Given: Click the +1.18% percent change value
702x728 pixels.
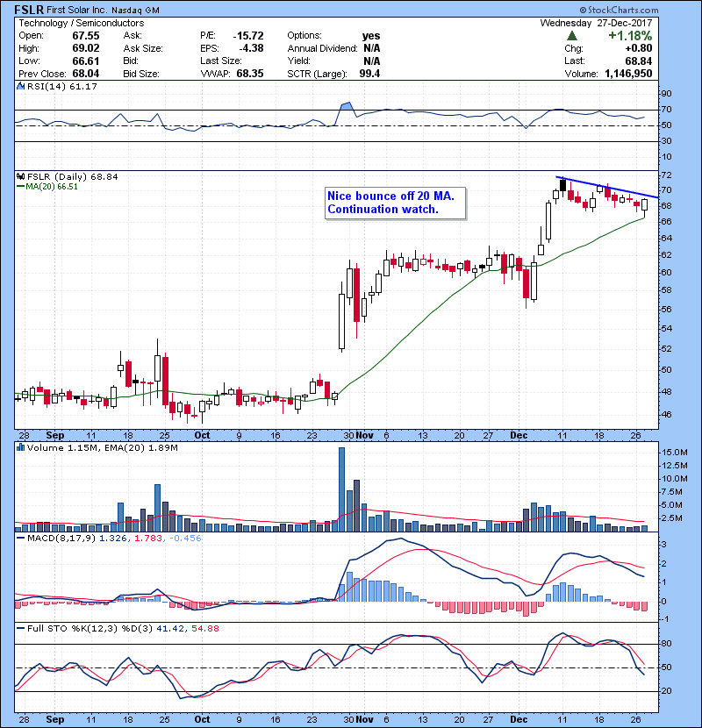Looking at the screenshot, I should (630, 35).
